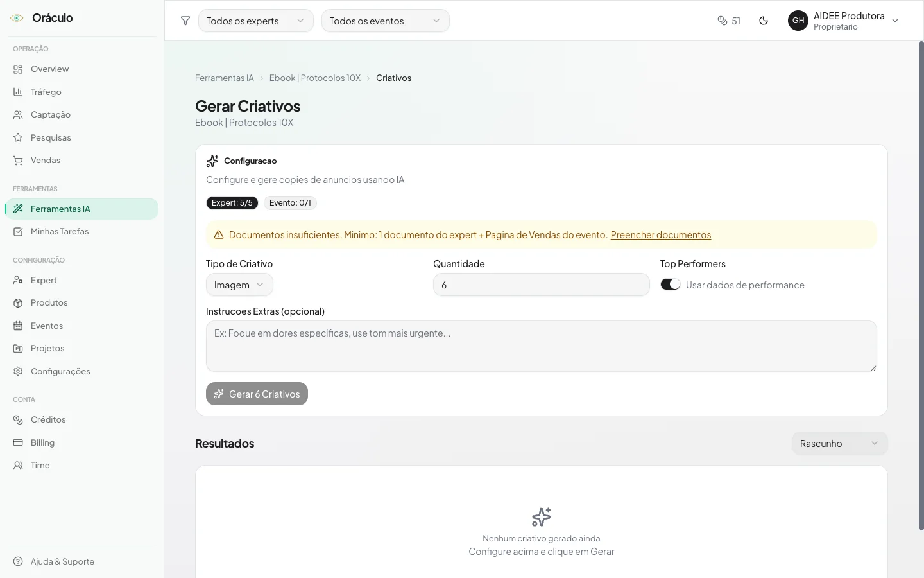924x578 pixels.
Task: Click the Expert: 5/5 badge
Action: pyautogui.click(x=232, y=203)
